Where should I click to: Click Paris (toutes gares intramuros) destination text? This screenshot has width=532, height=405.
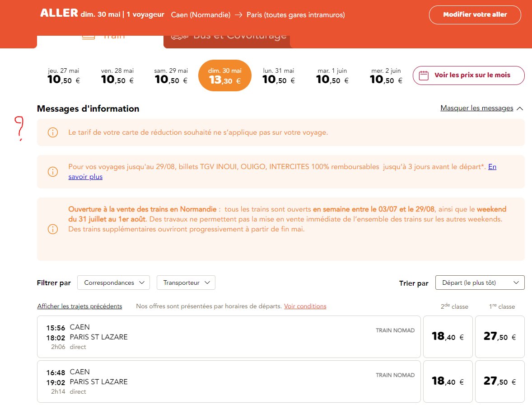pyautogui.click(x=295, y=15)
